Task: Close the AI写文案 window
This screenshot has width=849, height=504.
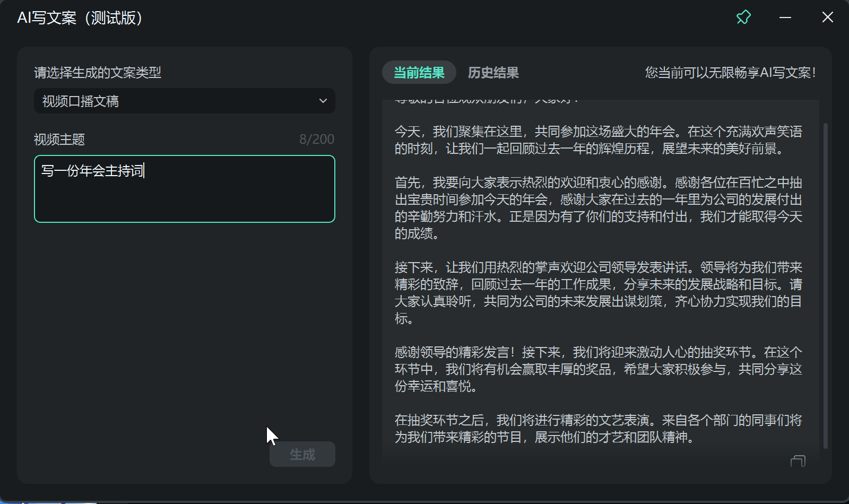Action: (827, 17)
